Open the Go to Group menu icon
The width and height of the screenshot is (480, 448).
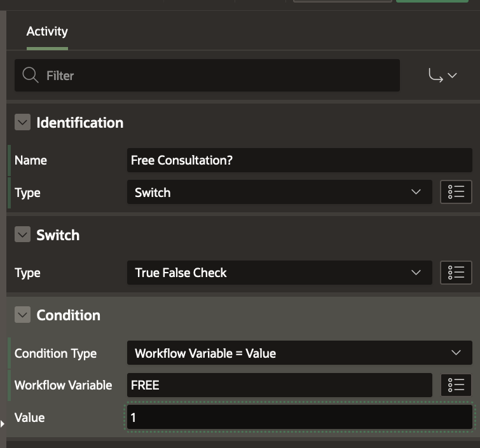point(443,76)
